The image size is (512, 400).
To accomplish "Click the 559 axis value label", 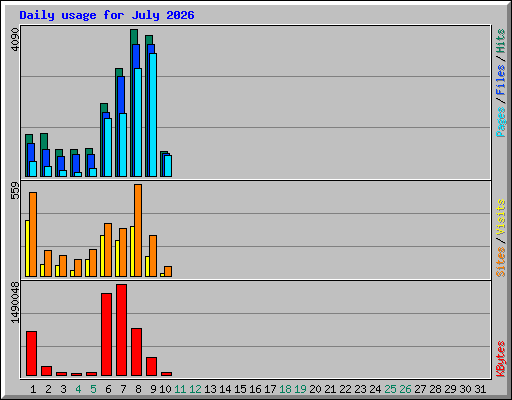I will [15, 190].
